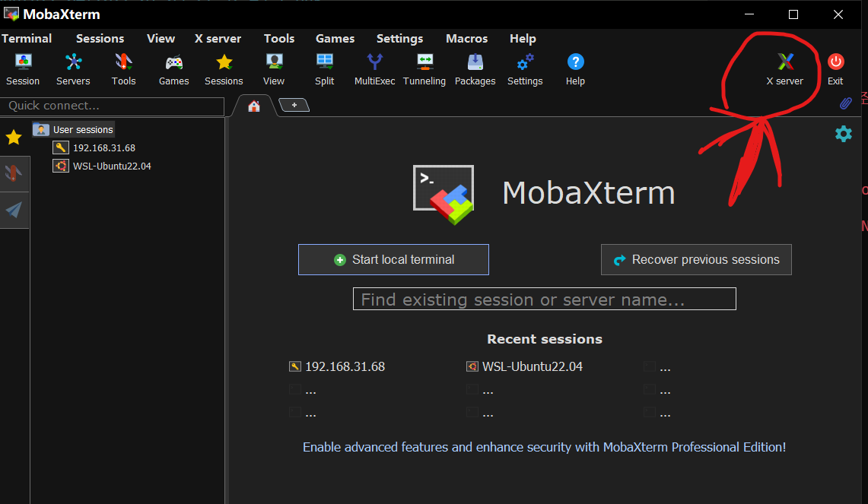Click the red Exit power icon

click(835, 70)
